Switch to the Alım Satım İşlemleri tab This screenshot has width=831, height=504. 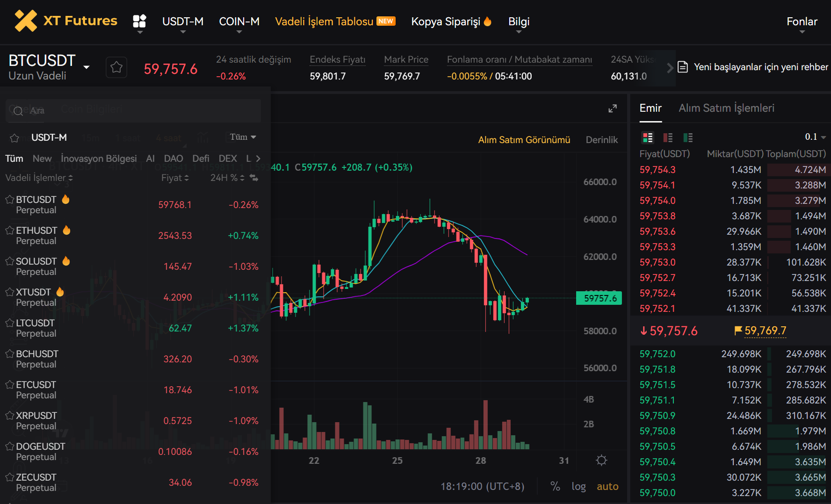727,108
